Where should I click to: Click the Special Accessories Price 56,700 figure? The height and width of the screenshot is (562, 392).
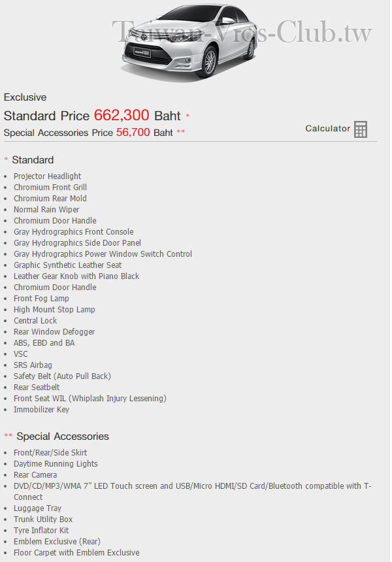(133, 132)
